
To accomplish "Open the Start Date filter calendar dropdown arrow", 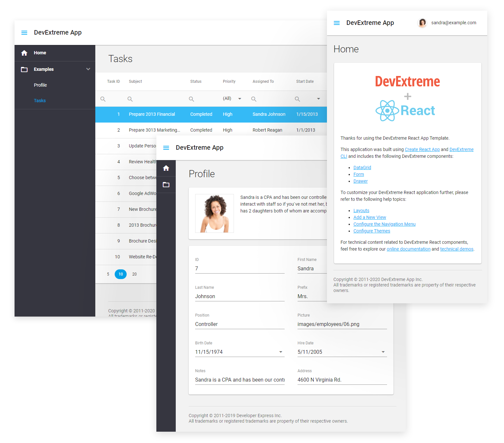I will 319,99.
